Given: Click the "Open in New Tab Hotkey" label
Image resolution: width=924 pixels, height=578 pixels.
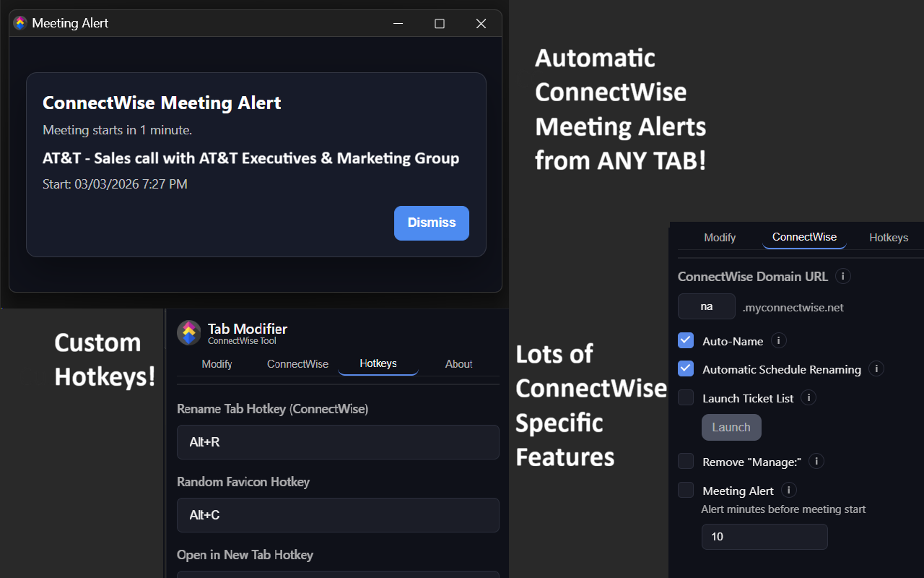Looking at the screenshot, I should (x=245, y=555).
